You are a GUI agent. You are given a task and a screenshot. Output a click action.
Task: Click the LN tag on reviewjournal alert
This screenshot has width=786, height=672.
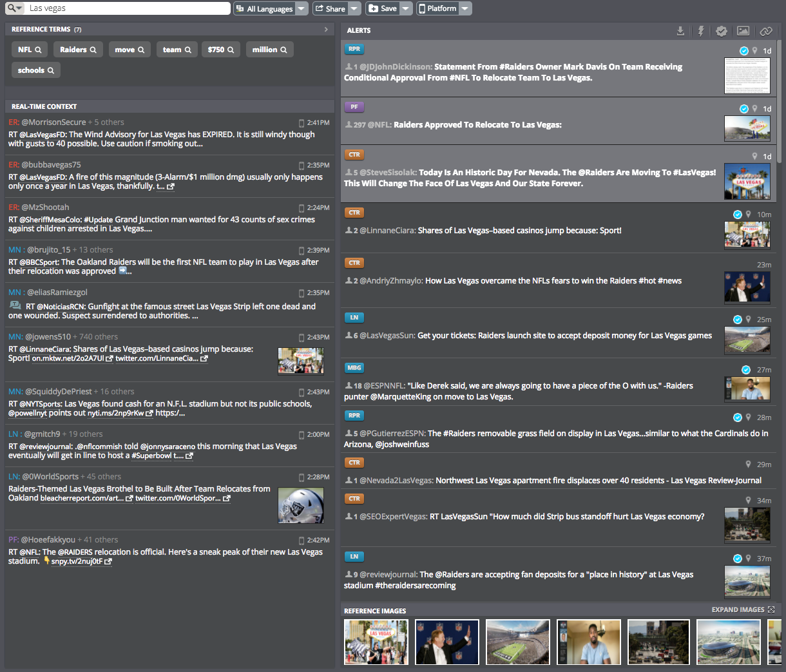354,557
